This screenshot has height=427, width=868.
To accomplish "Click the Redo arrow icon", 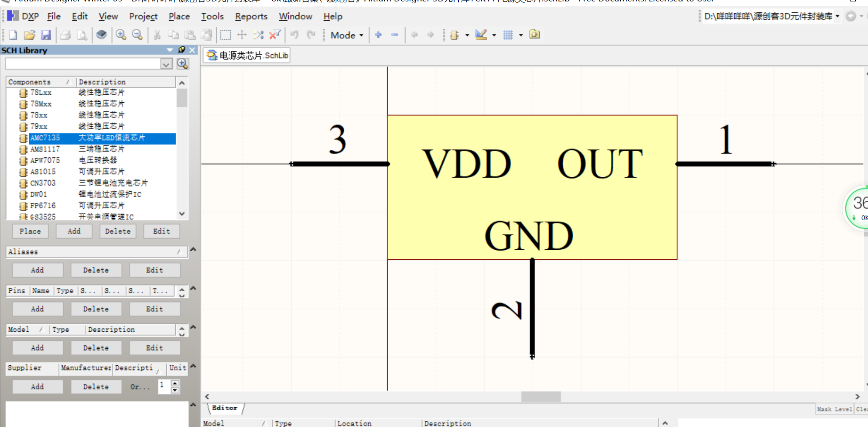I will [311, 35].
